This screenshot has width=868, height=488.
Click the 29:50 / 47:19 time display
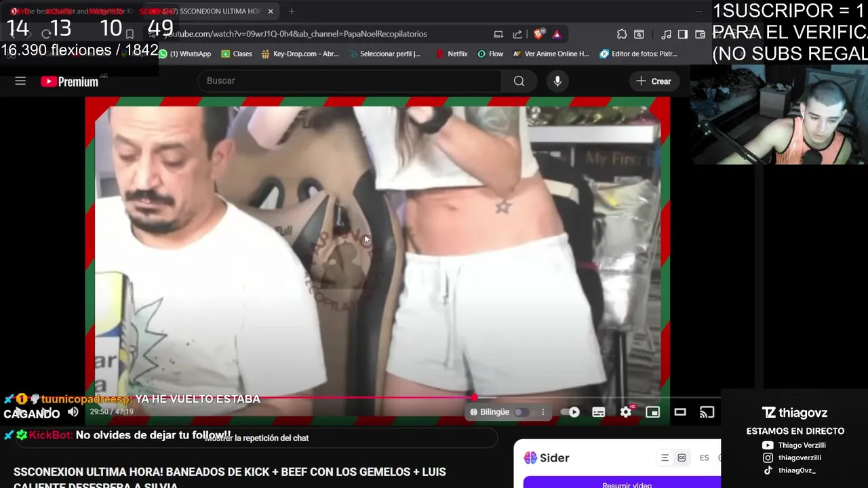pos(112,412)
